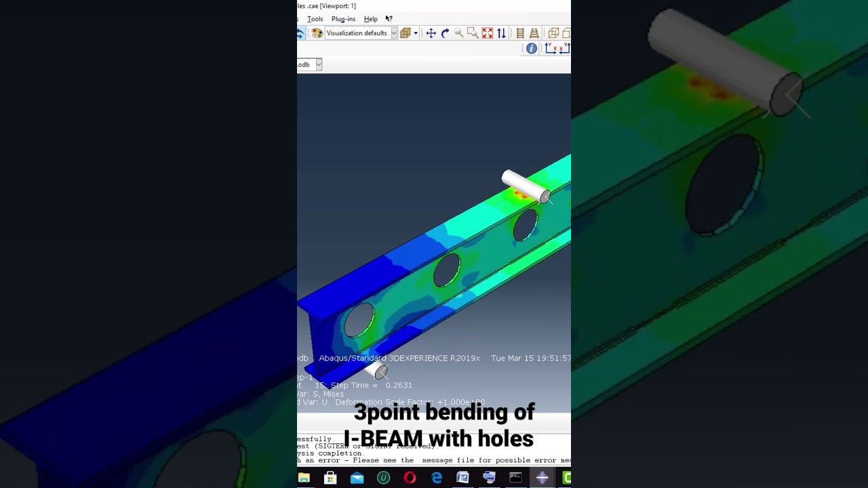868x488 pixels.
Task: Click the Cycle Views arrows icon
Action: 501,33
